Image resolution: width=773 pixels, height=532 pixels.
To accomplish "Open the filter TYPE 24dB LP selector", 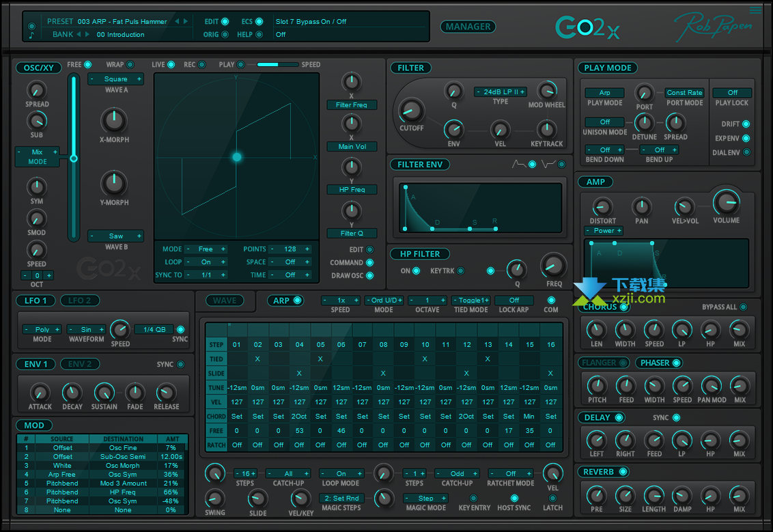I will click(x=500, y=92).
